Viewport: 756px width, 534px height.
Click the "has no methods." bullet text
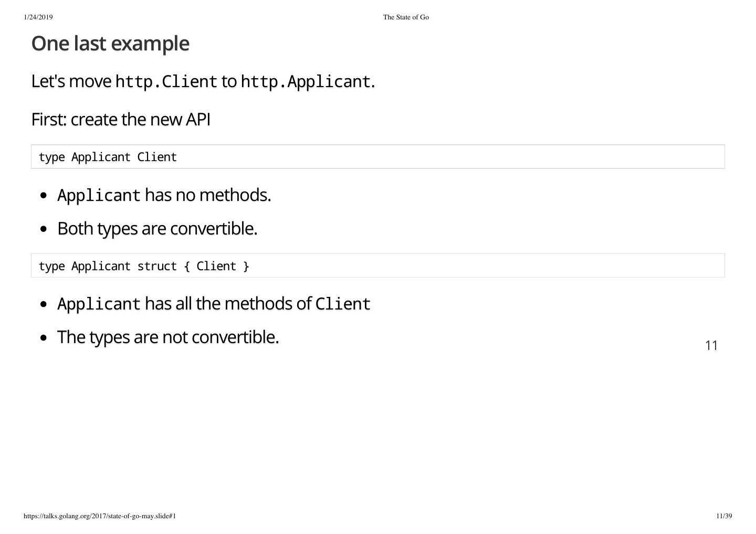coord(208,195)
